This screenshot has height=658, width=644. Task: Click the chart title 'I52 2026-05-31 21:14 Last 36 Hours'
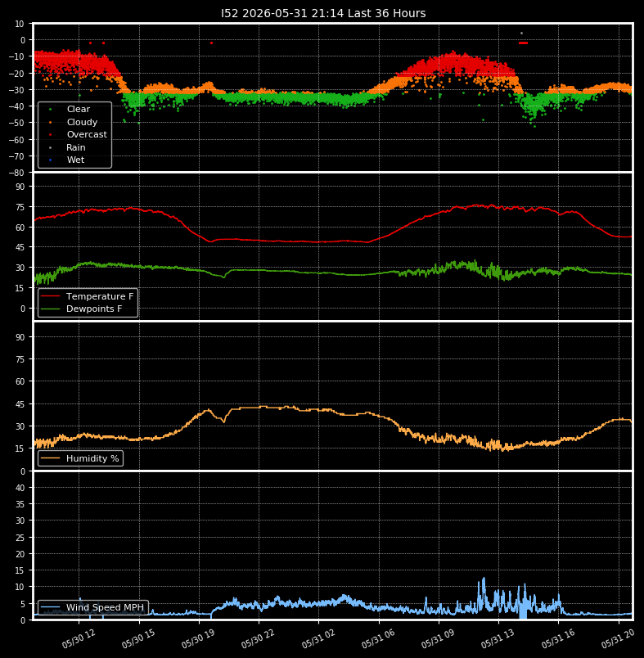pos(323,13)
